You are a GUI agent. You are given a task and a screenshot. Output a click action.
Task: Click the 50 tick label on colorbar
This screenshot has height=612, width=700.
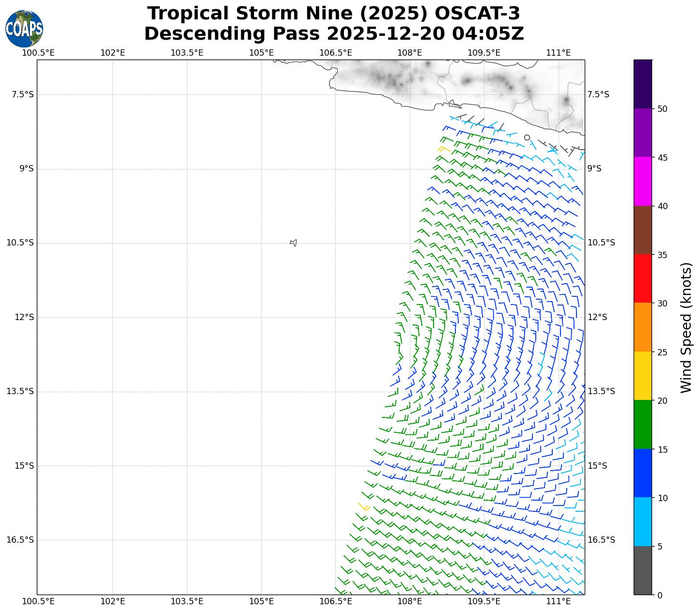point(662,109)
